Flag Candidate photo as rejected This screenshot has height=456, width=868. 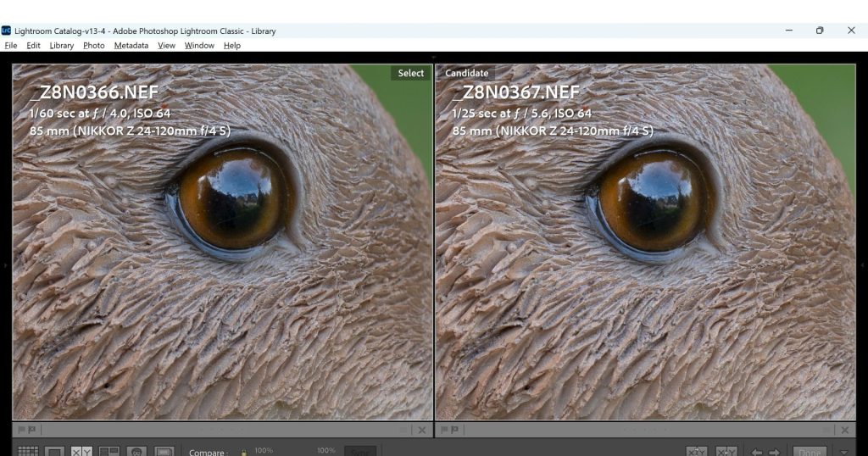pos(454,430)
